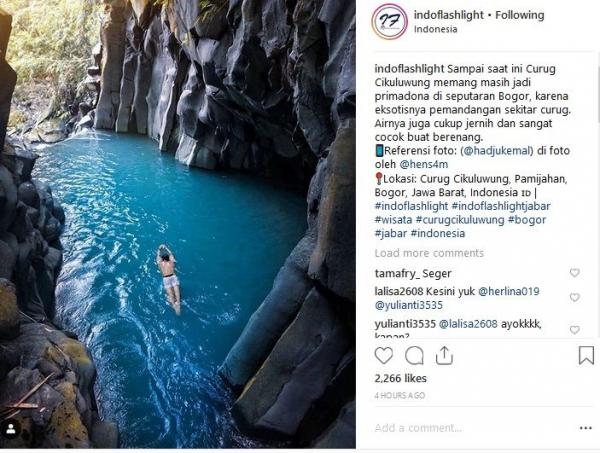This screenshot has width=600, height=453.
Task: Expand Load more comments
Action: click(429, 253)
